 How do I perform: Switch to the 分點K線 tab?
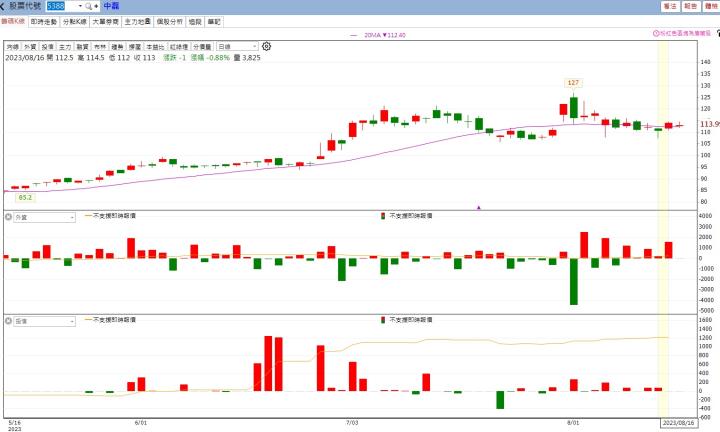[x=74, y=22]
